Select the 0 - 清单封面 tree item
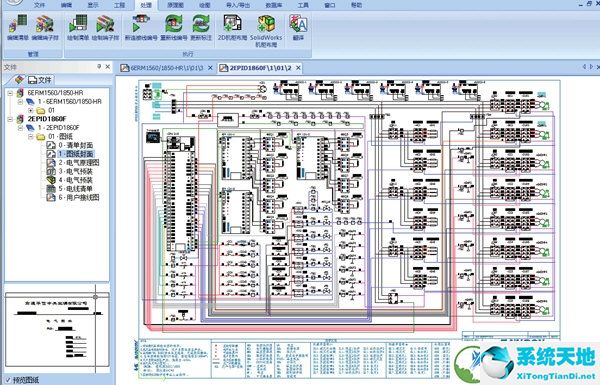600x385 pixels. (75, 145)
